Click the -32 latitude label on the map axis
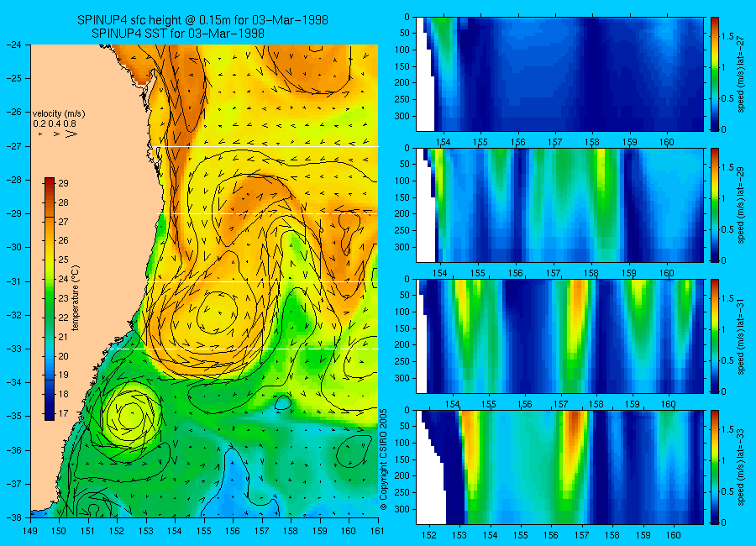Image resolution: width=756 pixels, height=546 pixels. tap(14, 314)
